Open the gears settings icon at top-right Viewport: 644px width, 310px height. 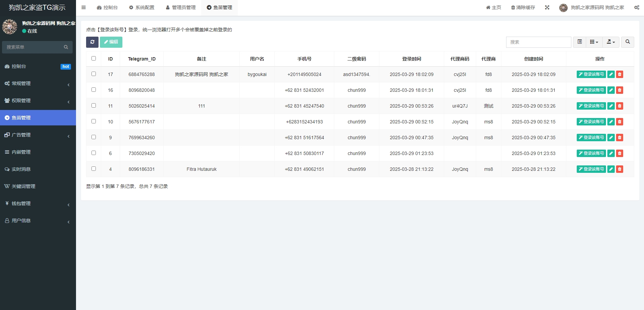(637, 7)
